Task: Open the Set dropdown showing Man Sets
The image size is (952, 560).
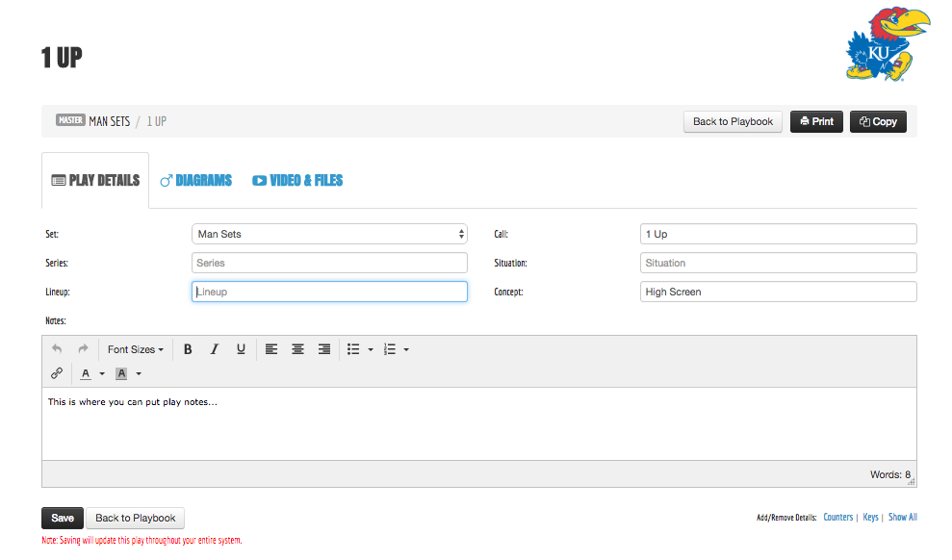Action: point(329,234)
